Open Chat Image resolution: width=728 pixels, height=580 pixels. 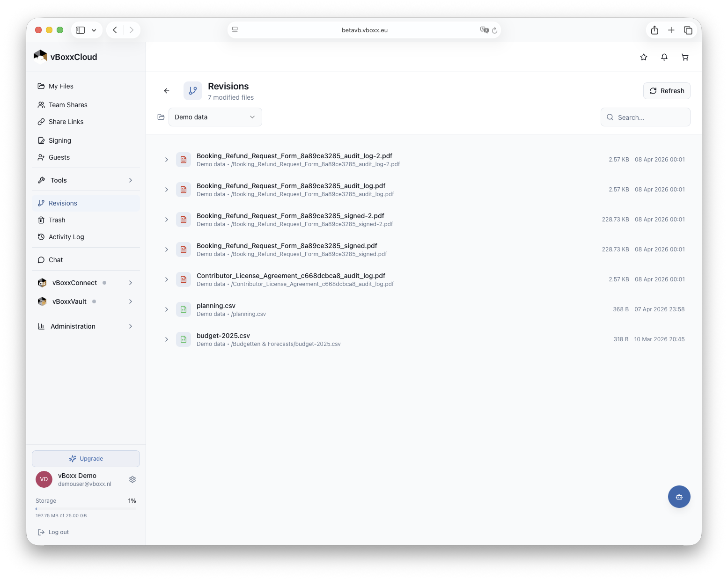coord(86,260)
